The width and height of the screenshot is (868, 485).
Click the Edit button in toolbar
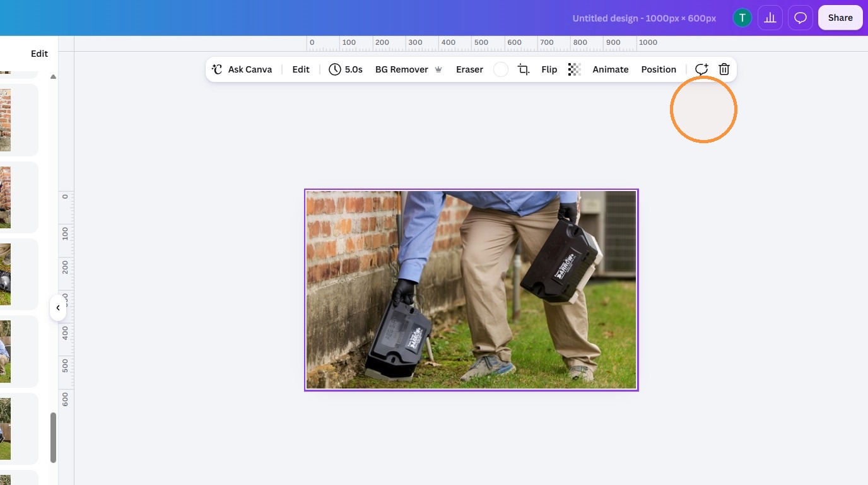tap(301, 69)
